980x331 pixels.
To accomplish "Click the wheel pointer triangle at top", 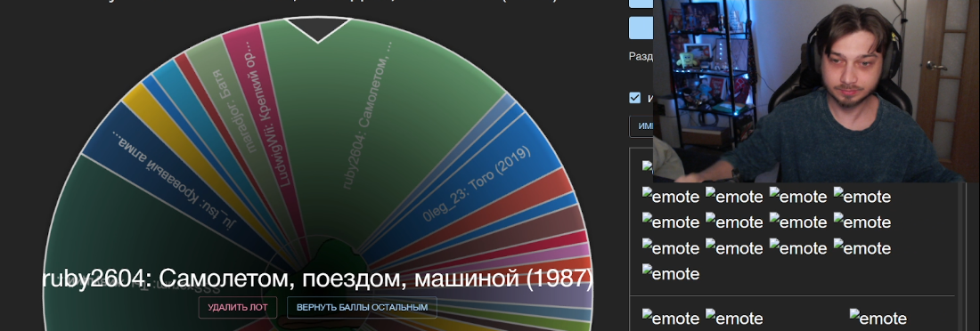I will [x=317, y=29].
